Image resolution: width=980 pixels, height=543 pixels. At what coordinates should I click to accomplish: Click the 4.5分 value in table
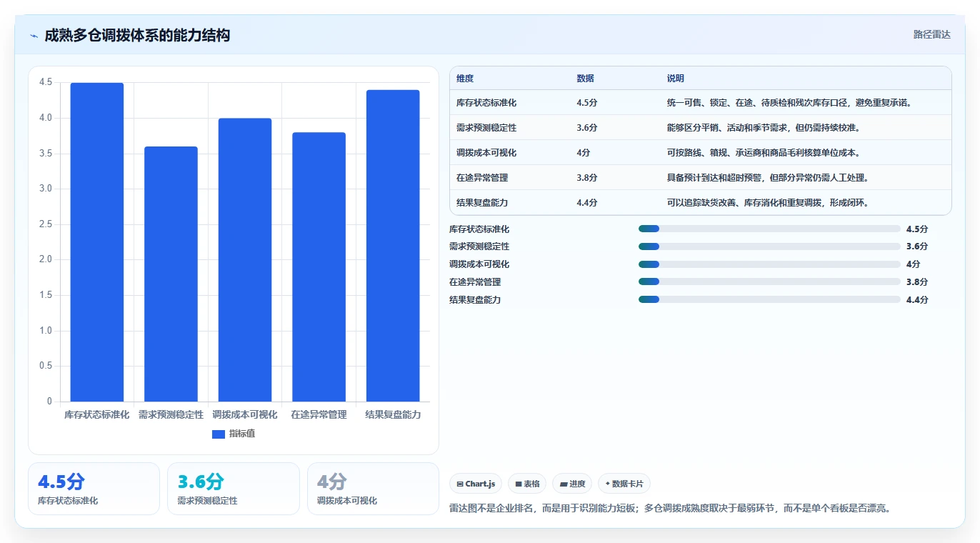coord(587,103)
